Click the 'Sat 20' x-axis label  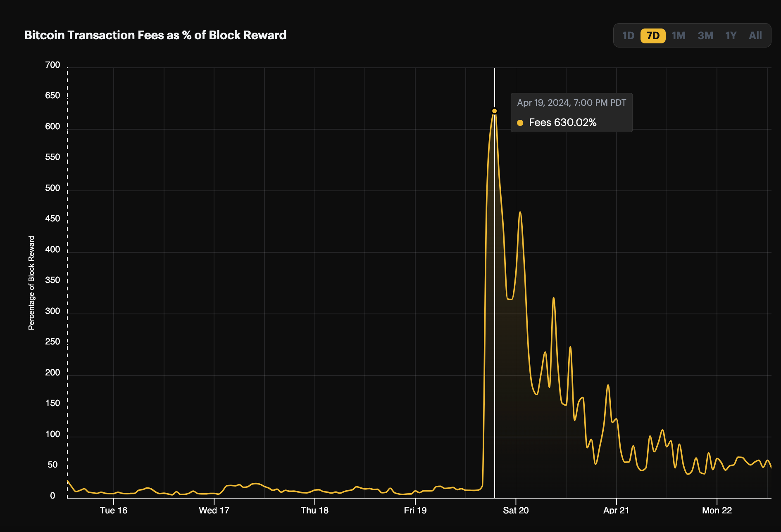tap(516, 510)
